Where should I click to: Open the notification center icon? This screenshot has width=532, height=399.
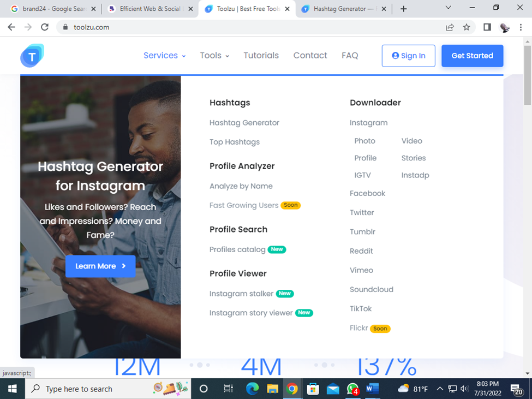[x=517, y=389]
